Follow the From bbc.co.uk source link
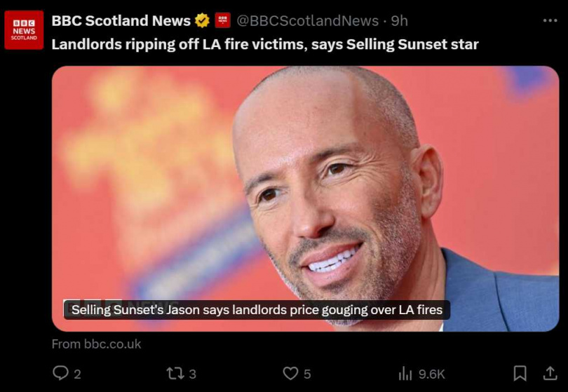The width and height of the screenshot is (568, 392). 96,344
